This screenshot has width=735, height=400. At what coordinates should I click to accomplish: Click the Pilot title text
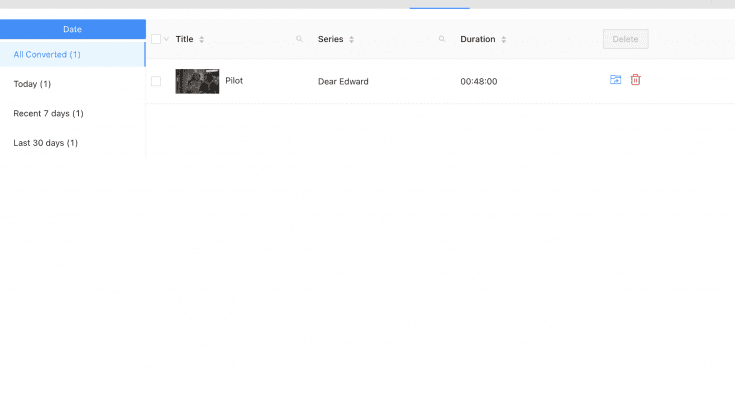tap(234, 81)
